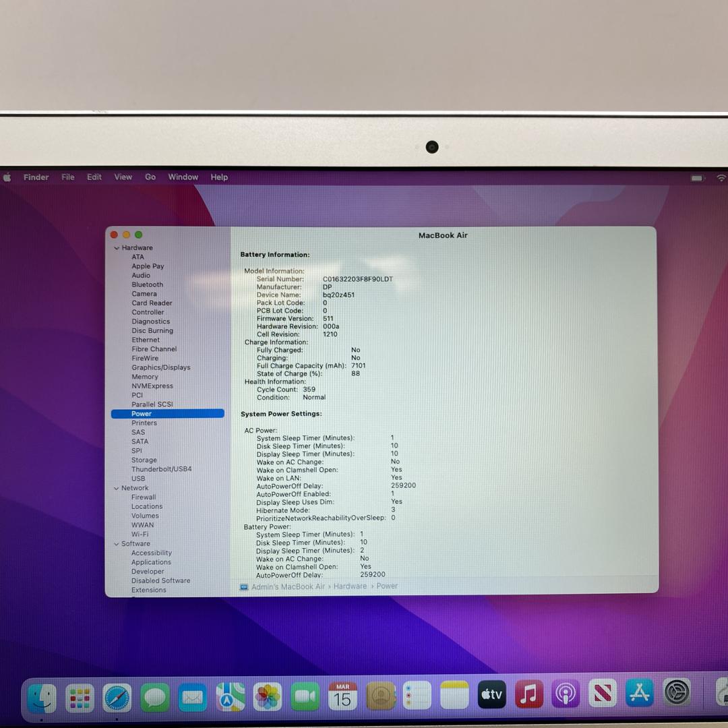Click the Wi-Fi status icon
Viewport: 728px width, 728px height.
721,178
